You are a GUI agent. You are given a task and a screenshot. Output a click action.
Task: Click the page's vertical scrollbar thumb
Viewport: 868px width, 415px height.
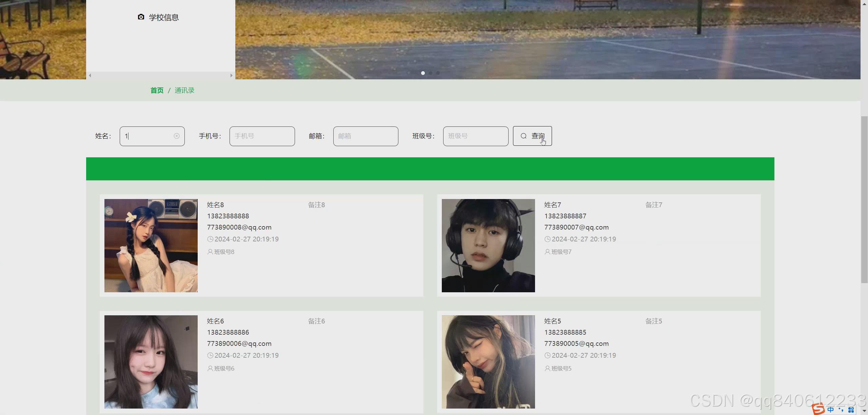864,199
